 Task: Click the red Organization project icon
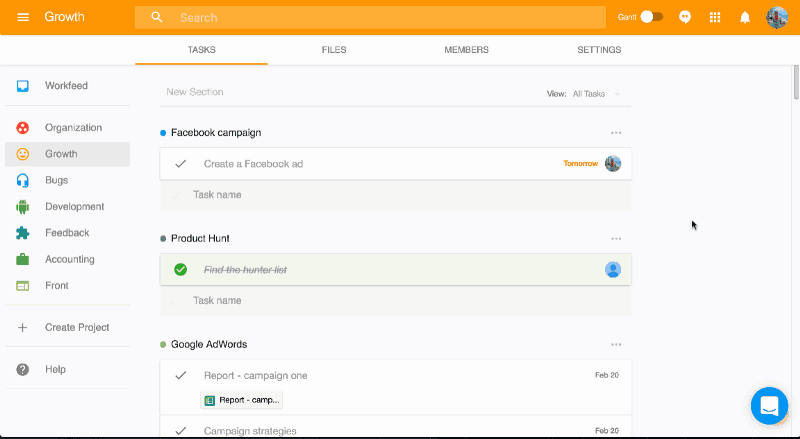22,128
